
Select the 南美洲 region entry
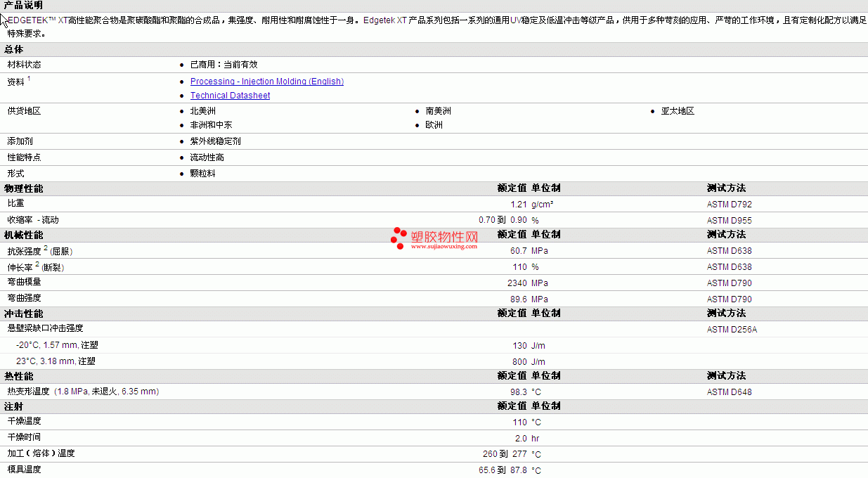pos(438,111)
